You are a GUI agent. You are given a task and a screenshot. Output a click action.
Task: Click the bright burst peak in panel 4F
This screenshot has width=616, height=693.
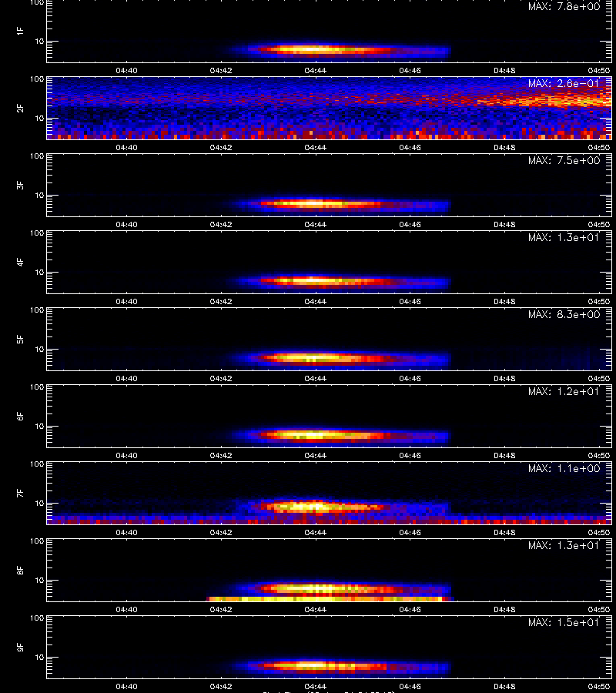tap(312, 280)
